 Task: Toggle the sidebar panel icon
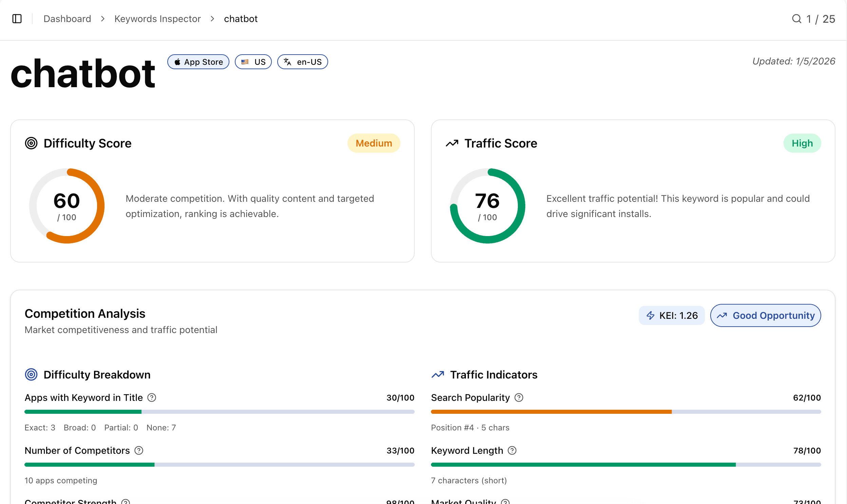coord(17,19)
